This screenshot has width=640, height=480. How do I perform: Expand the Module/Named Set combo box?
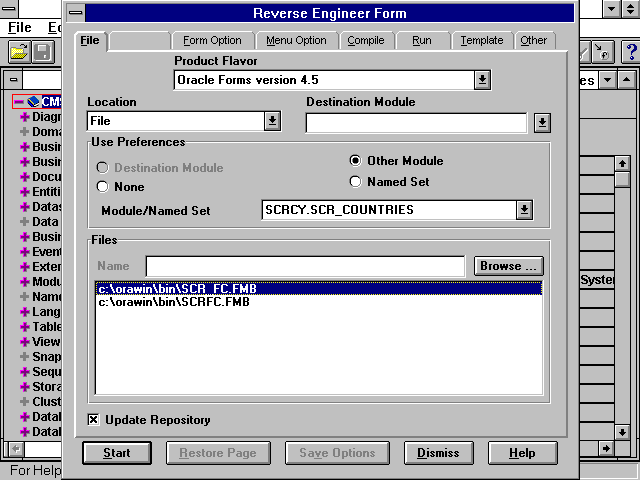[524, 210]
